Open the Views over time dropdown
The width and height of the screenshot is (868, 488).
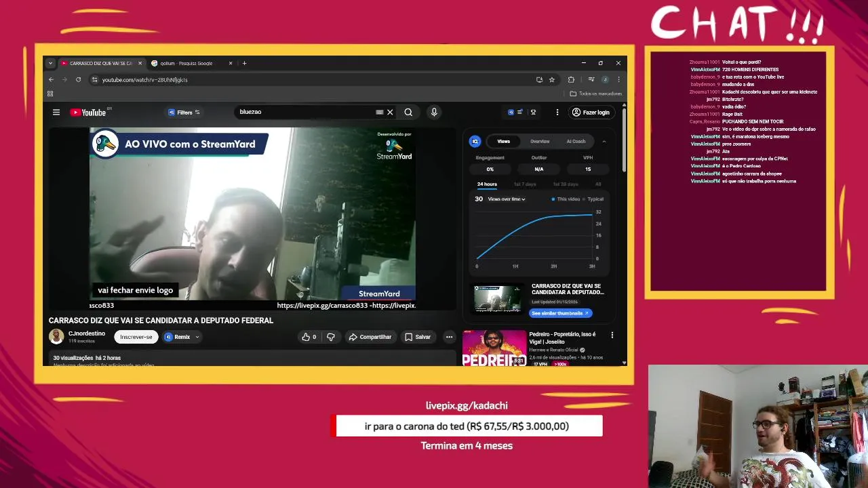[x=507, y=199]
